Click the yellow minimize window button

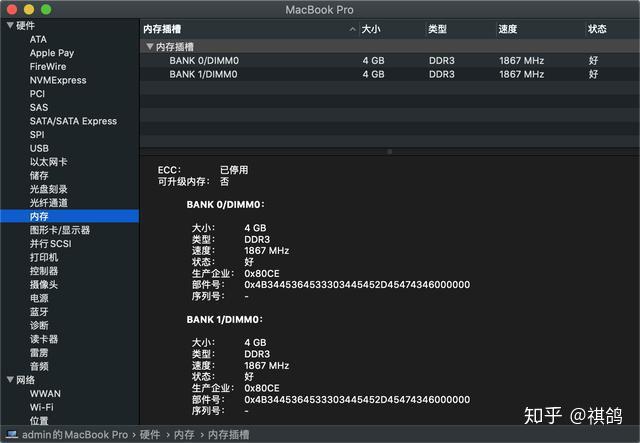pyautogui.click(x=29, y=9)
